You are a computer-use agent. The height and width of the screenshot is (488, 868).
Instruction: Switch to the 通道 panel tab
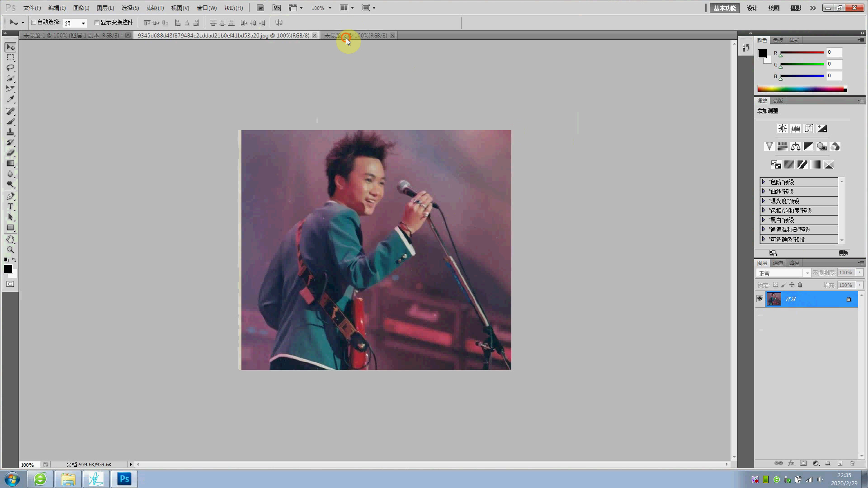[778, 263]
